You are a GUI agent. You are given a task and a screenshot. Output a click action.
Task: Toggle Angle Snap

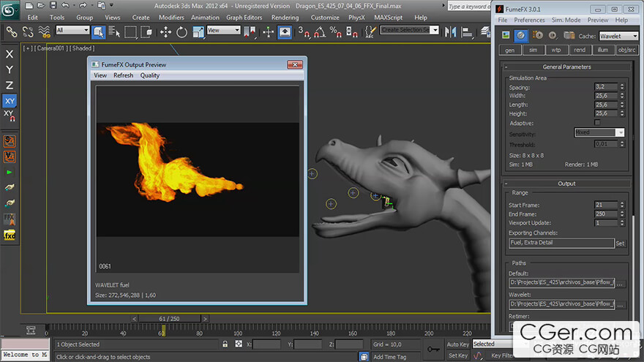pyautogui.click(x=320, y=31)
